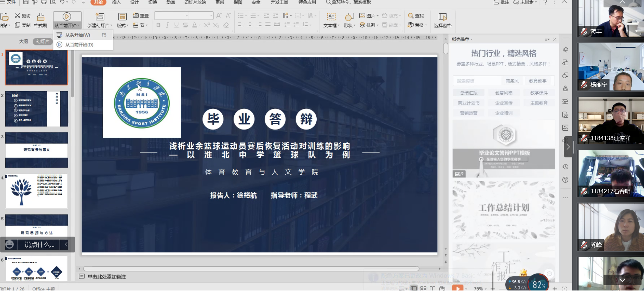This screenshot has width=644, height=294.
Task: Start slideshow with the 从当前开始 play icon
Action: [x=67, y=17]
